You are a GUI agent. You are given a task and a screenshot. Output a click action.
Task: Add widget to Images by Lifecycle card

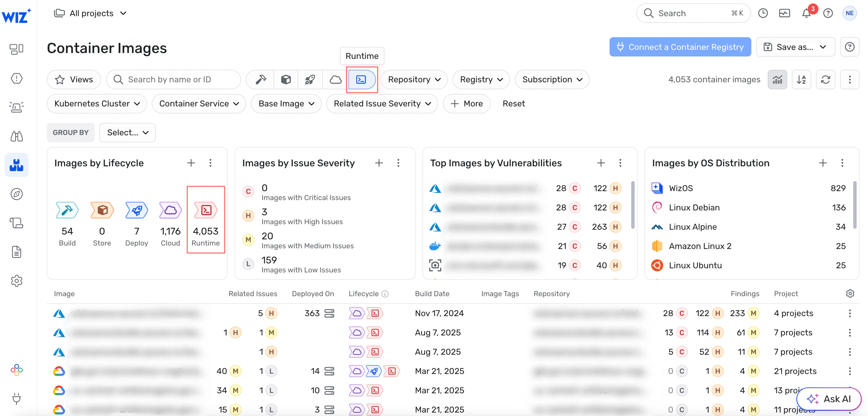coord(191,163)
